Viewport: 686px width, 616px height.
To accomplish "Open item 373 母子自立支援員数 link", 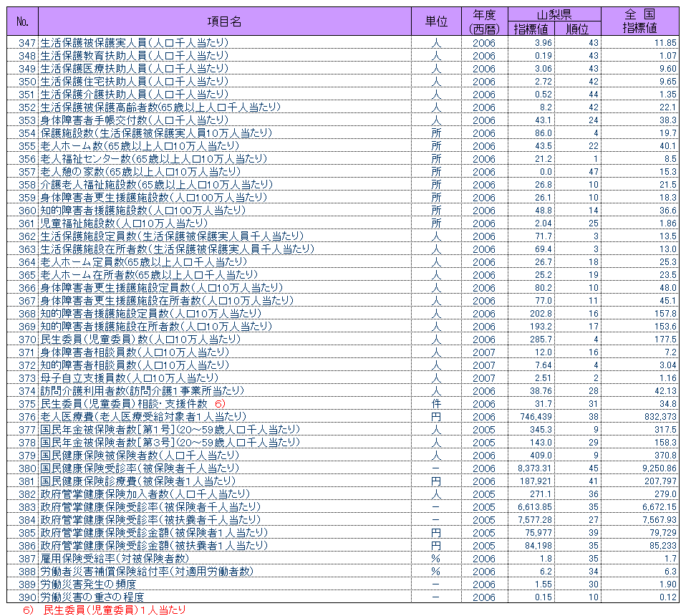I will (129, 378).
